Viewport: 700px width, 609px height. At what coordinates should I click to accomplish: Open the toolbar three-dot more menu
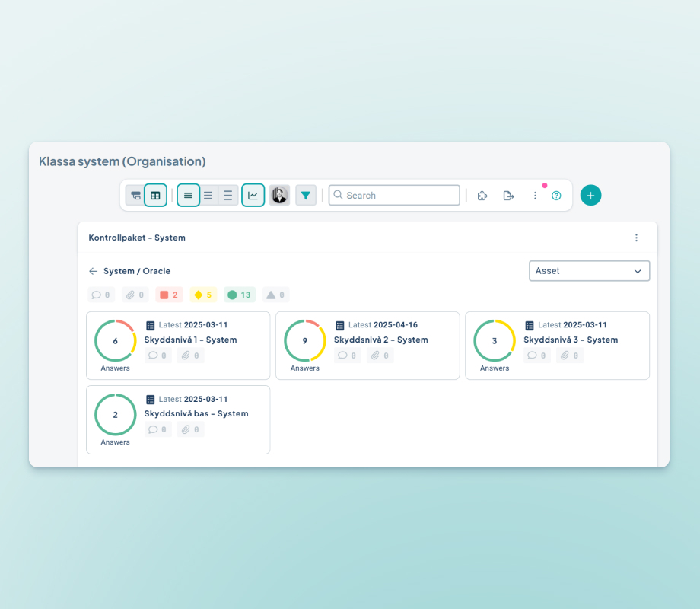(535, 196)
